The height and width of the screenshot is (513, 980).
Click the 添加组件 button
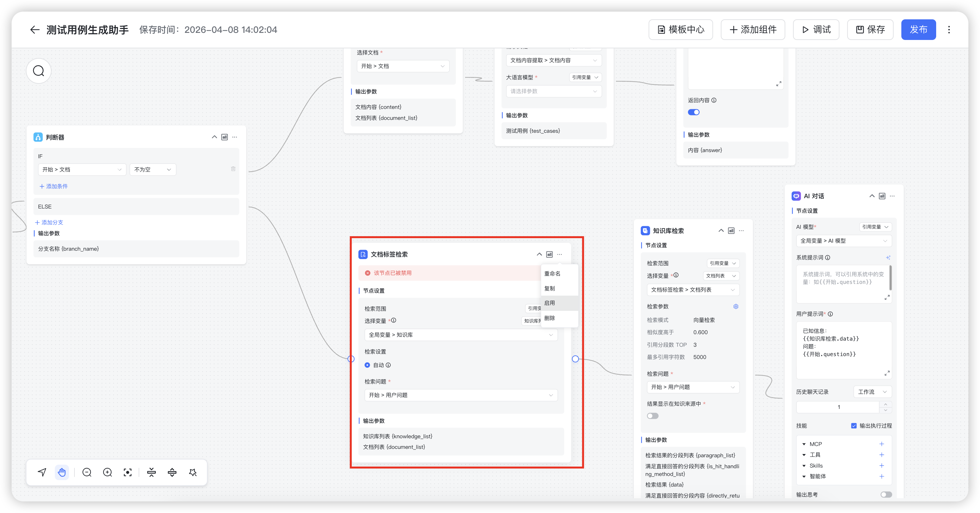[753, 30]
